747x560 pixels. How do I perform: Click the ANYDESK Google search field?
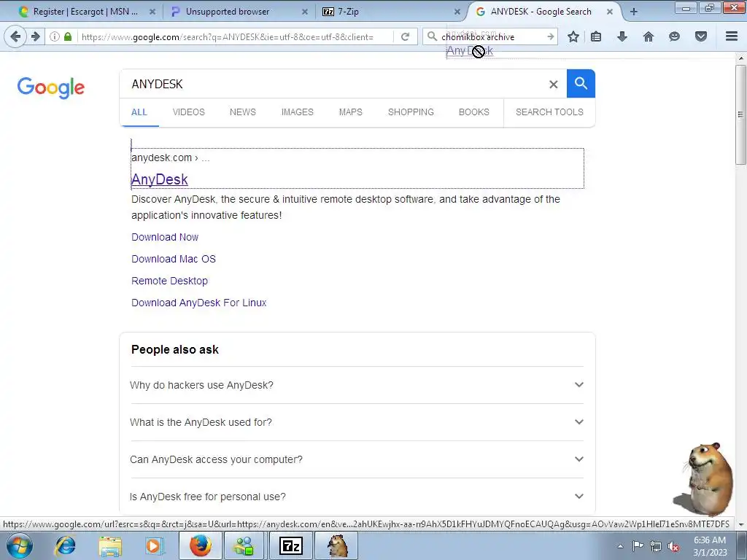point(333,85)
